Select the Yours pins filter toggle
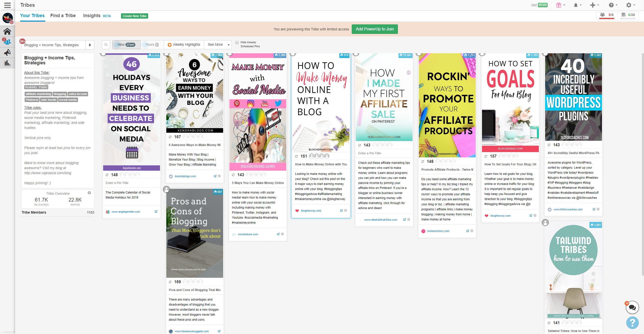This screenshot has width=644, height=334. 152,45
